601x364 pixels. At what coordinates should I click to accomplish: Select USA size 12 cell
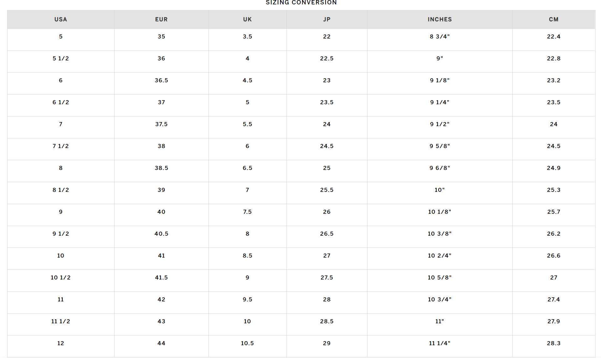pos(61,343)
